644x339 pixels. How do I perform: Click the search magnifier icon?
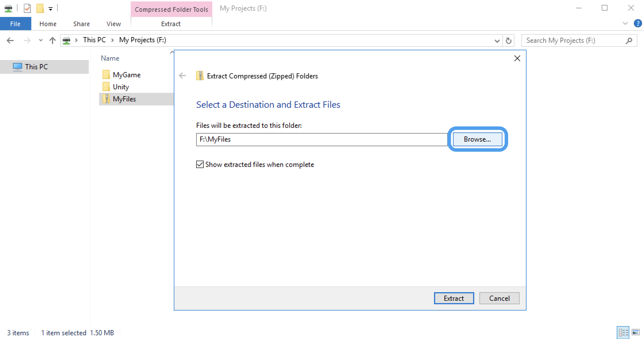point(629,41)
